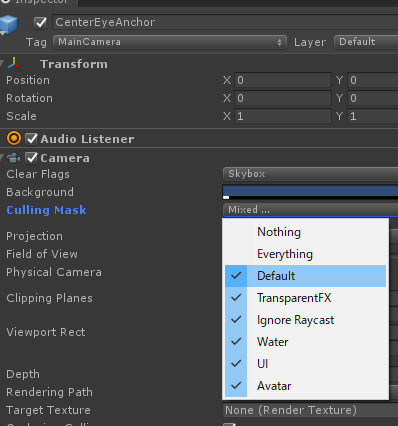The height and width of the screenshot is (426, 398).
Task: Click the Camera component icon
Action: pyautogui.click(x=14, y=158)
